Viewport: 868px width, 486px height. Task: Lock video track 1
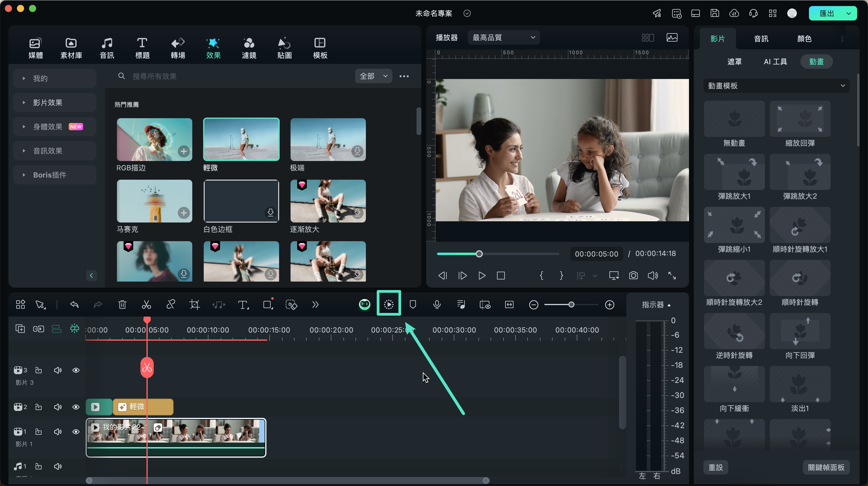click(x=38, y=431)
